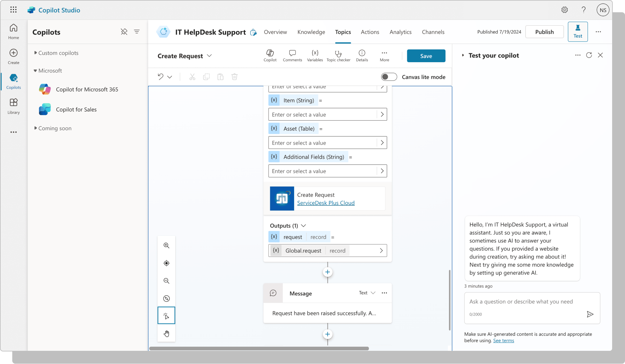Expand Create Request dropdown
The image size is (625, 364).
209,55
